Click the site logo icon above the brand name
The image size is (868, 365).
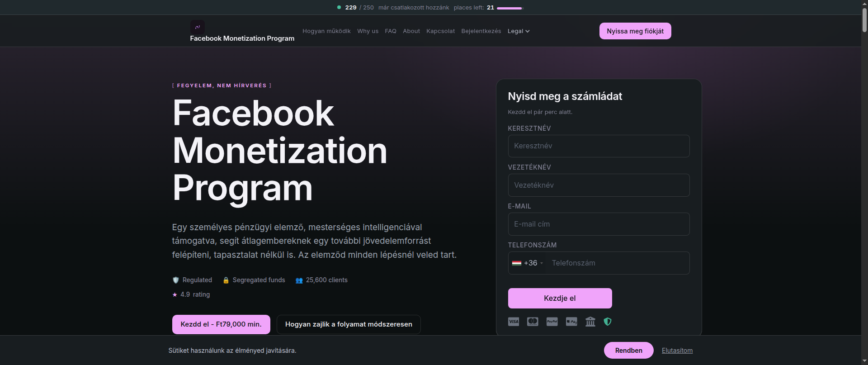click(x=198, y=27)
